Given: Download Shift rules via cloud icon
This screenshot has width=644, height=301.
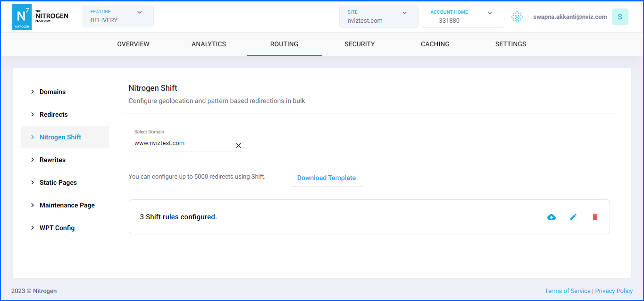Looking at the screenshot, I should click(x=551, y=217).
